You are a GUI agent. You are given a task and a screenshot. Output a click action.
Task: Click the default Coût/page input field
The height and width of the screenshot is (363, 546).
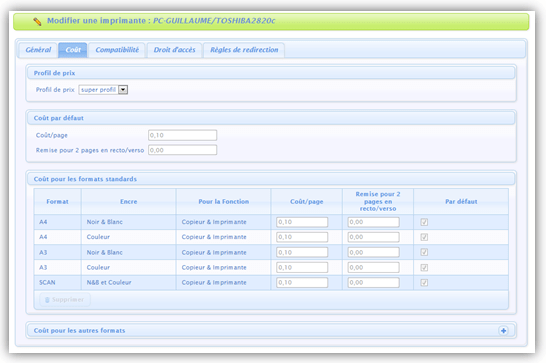point(182,135)
